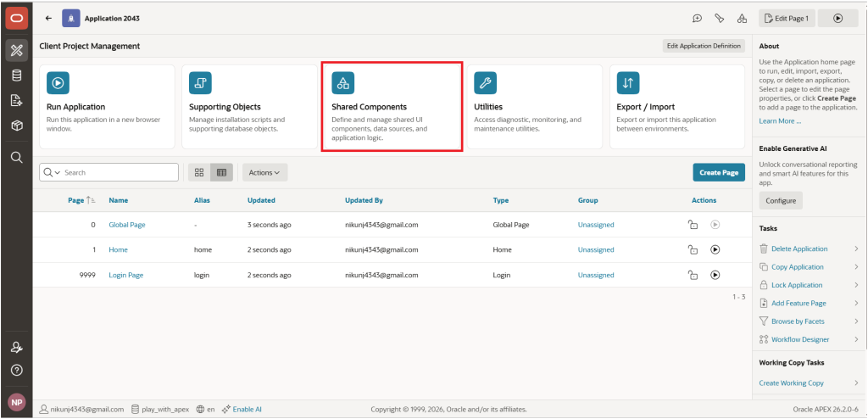The height and width of the screenshot is (419, 868).
Task: Open the Supporting Objects card
Action: (250, 106)
